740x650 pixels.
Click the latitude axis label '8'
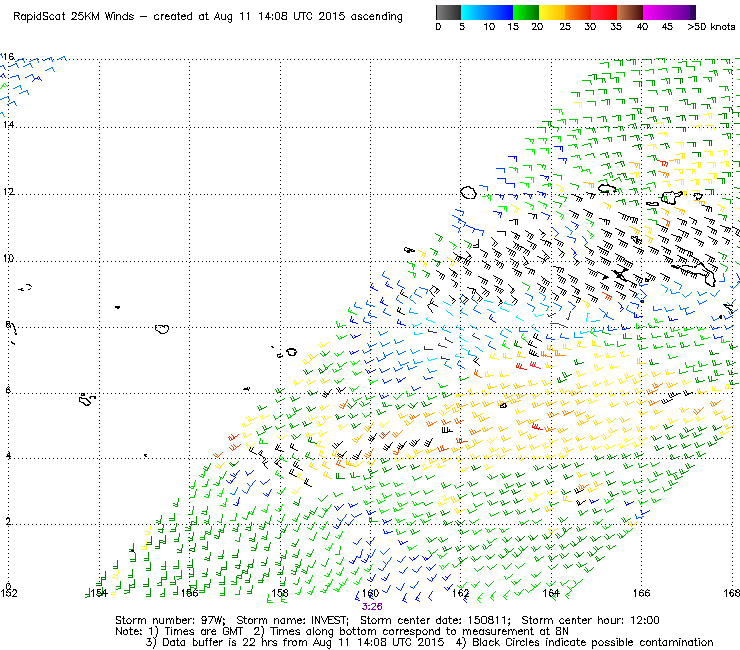click(x=8, y=325)
